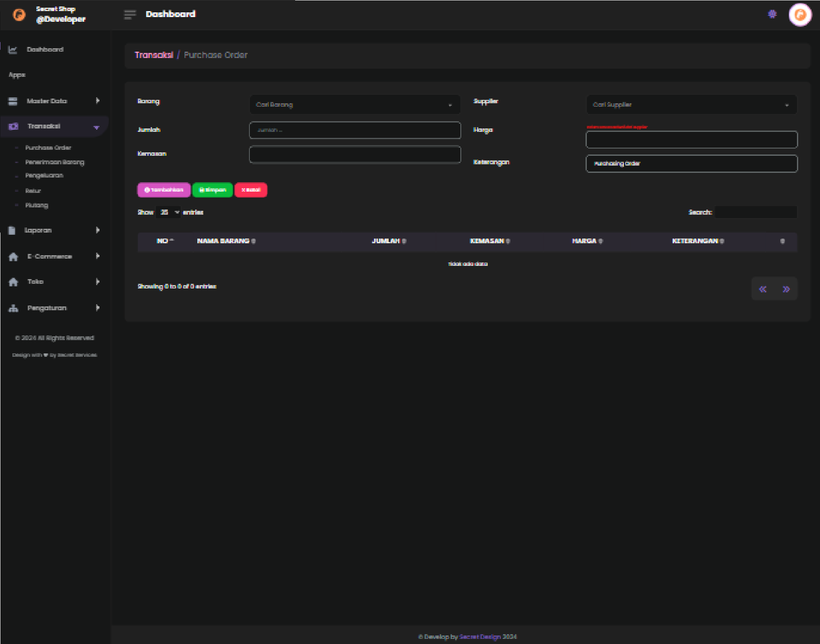Open the show entries count dropdown
The image size is (820, 644).
click(169, 212)
